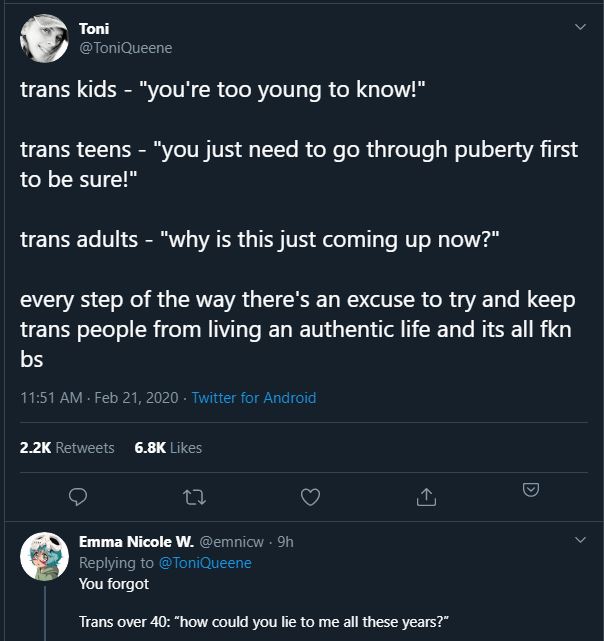Viewport: 604px width, 641px height.
Task: Click the Trans over 40 reply text
Action: [x=264, y=622]
